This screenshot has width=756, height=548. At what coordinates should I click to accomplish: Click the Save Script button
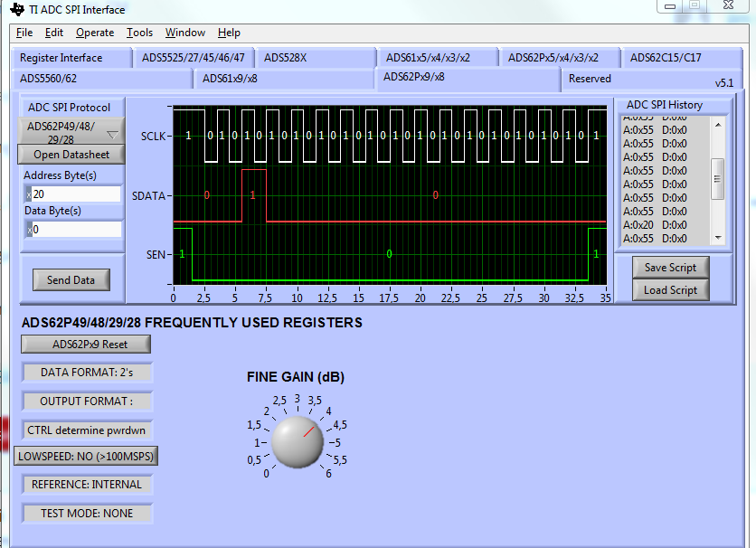pyautogui.click(x=670, y=268)
